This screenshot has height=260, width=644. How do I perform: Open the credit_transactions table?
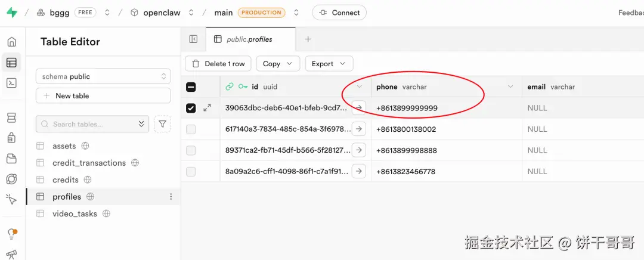click(x=89, y=163)
